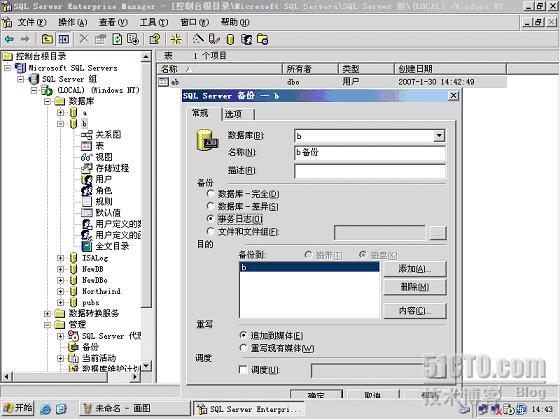Click the Up one level folder icon

click(47, 39)
